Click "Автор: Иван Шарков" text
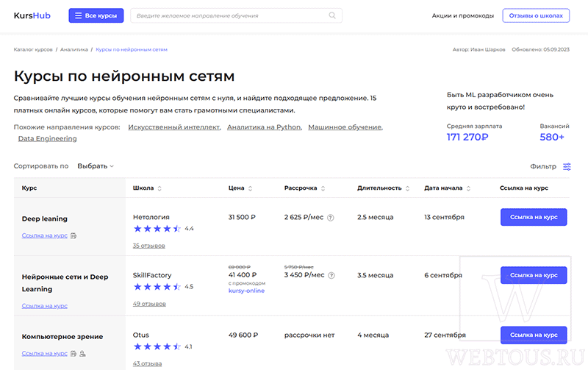 coord(479,49)
